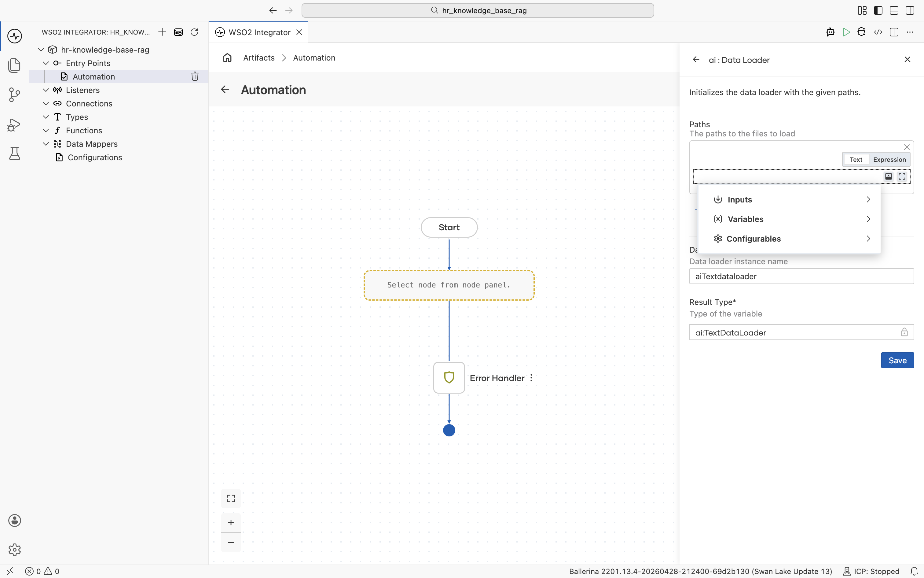Toggle primary side bar visibility
The width and height of the screenshot is (924, 578).
click(878, 10)
